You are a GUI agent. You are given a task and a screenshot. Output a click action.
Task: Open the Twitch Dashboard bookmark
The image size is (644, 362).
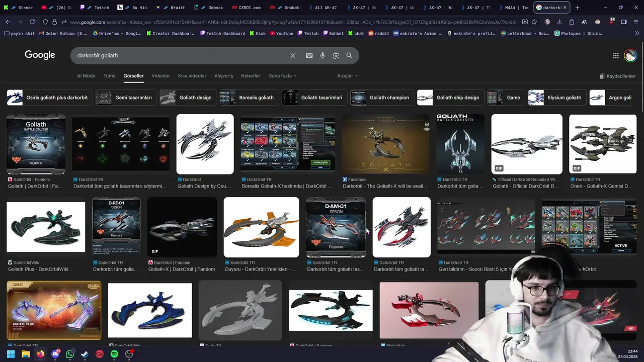coord(222,33)
